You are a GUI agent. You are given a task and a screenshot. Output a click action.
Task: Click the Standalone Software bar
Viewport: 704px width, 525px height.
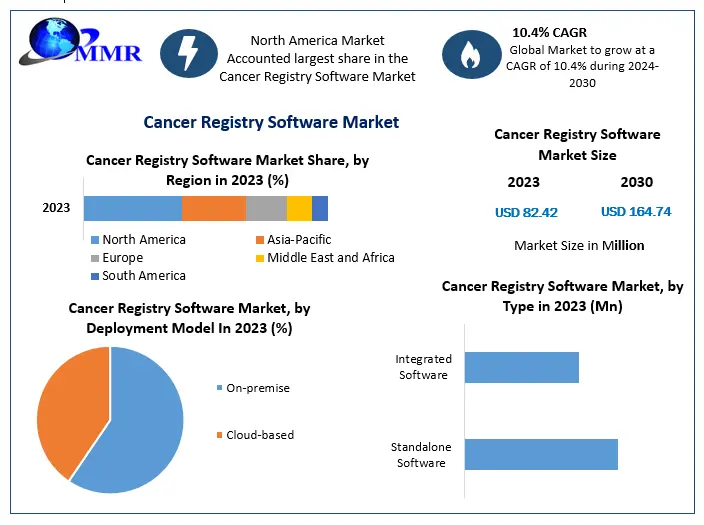pyautogui.click(x=540, y=454)
